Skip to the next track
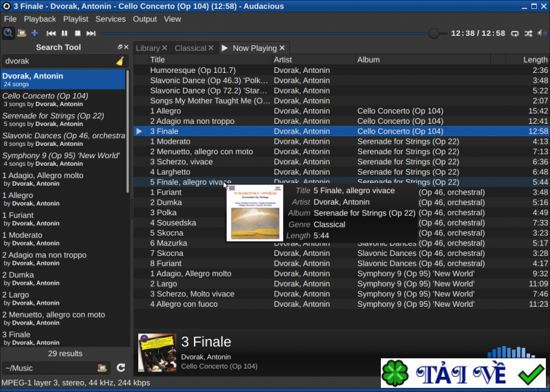Screen dimensions: 550x392 pyautogui.click(x=91, y=33)
